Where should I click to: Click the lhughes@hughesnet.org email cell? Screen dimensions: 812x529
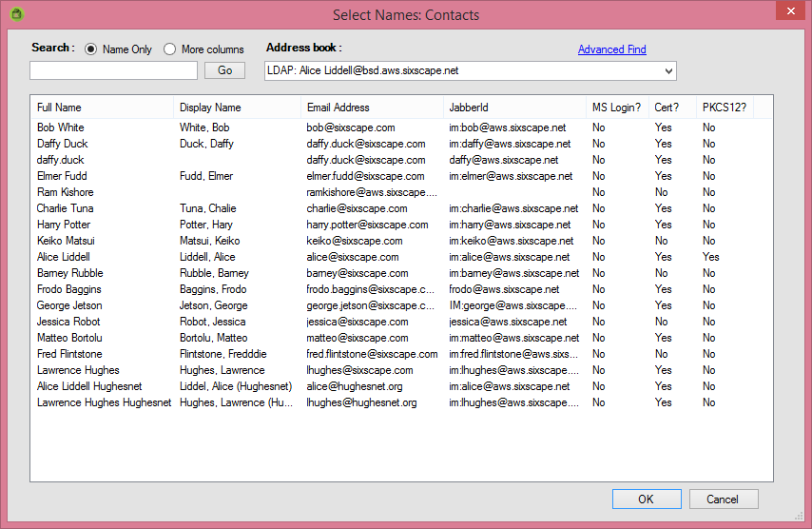tap(361, 402)
